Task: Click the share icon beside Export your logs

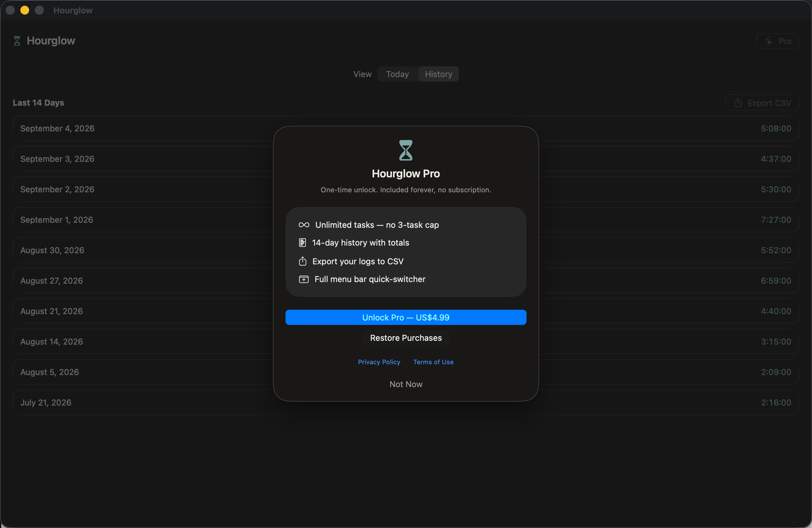Action: 302,261
